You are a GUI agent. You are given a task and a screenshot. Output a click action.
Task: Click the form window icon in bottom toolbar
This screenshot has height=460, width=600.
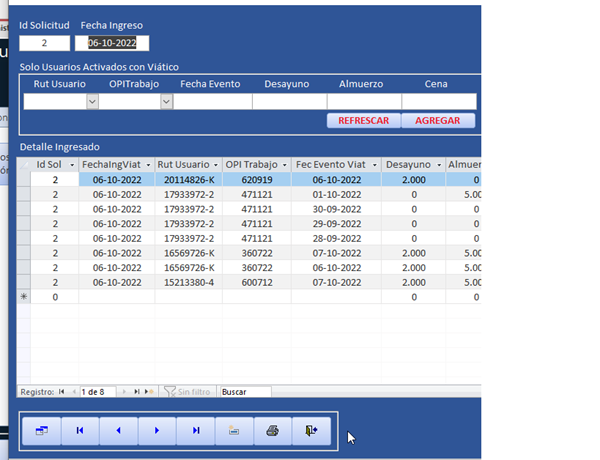click(x=42, y=430)
